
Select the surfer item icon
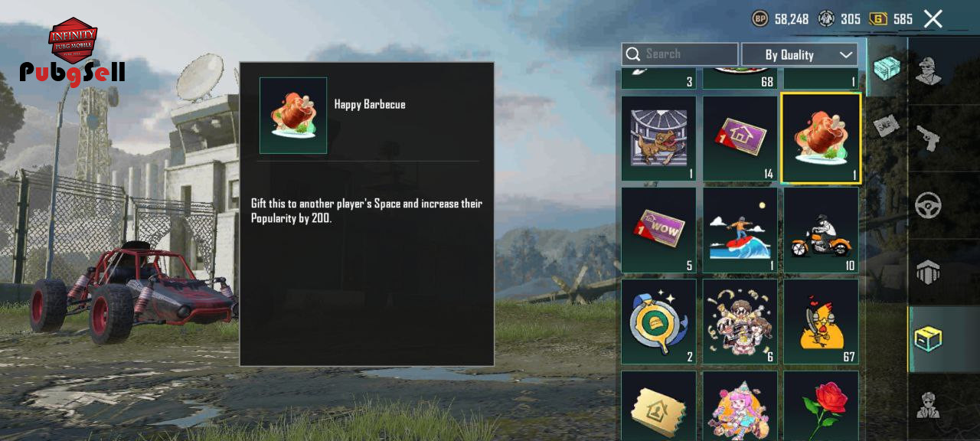(x=740, y=230)
